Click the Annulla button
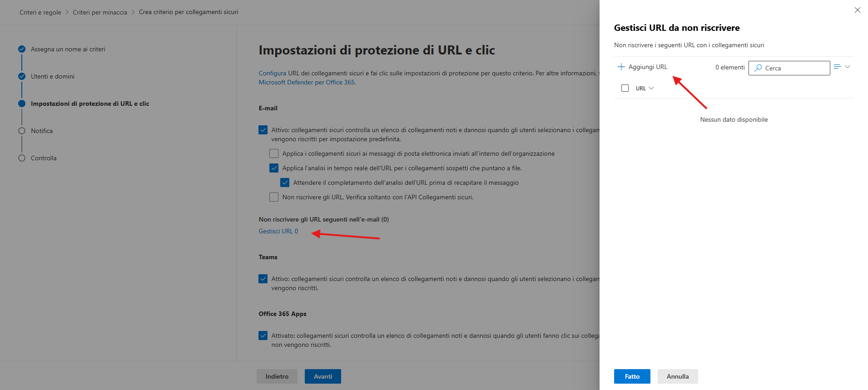 [x=678, y=376]
